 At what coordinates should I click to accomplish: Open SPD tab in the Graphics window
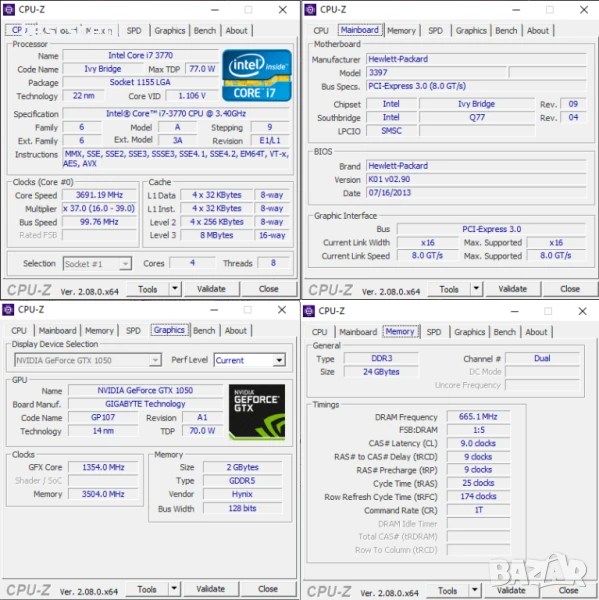[x=133, y=331]
